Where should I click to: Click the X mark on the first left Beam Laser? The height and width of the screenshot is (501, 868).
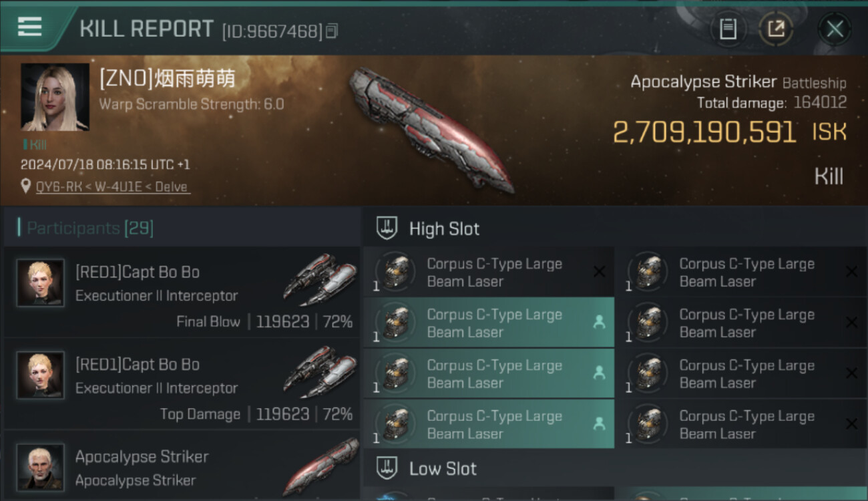[599, 272]
